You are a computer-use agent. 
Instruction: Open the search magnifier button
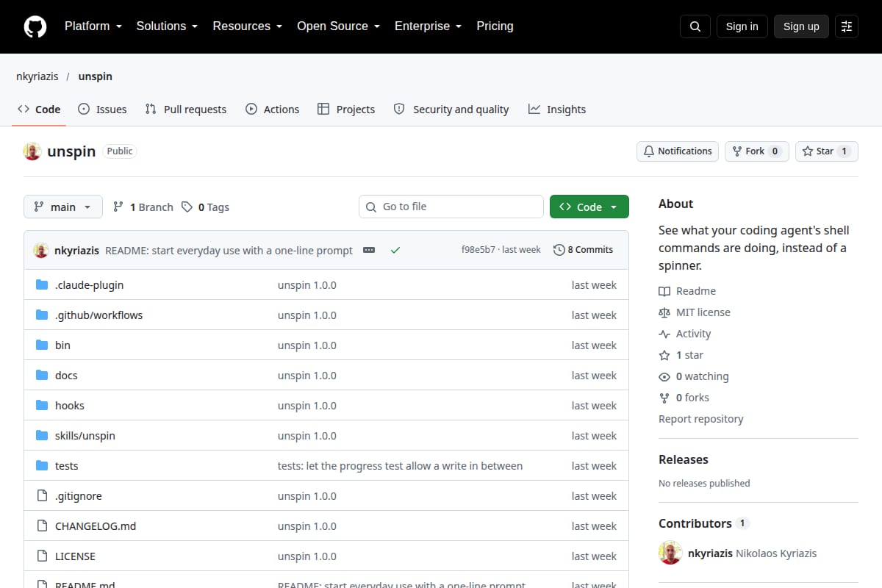(695, 26)
